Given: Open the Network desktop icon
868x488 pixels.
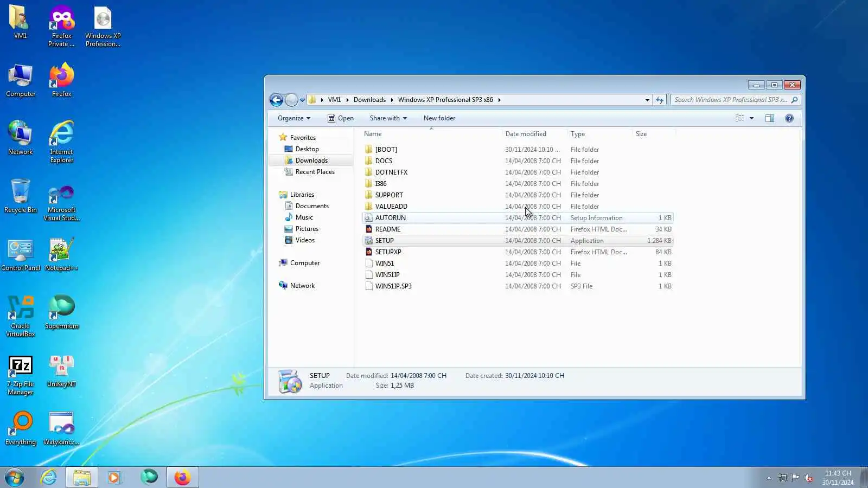Looking at the screenshot, I should [x=21, y=139].
